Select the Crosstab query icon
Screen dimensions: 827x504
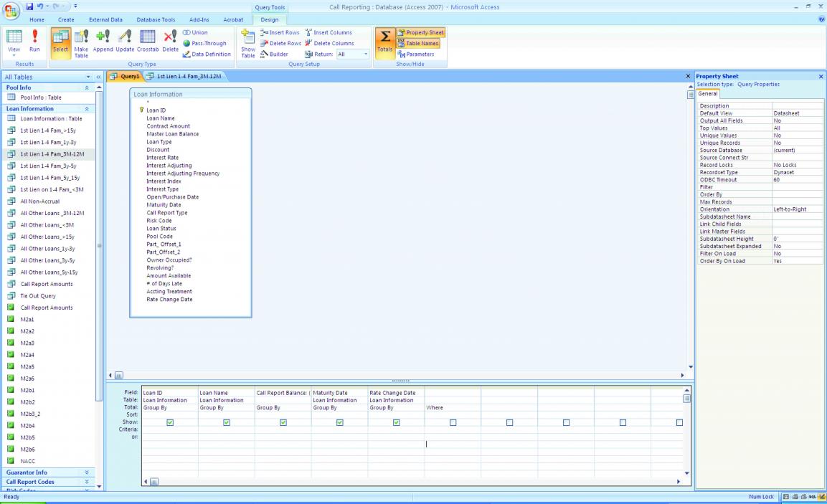coord(148,42)
